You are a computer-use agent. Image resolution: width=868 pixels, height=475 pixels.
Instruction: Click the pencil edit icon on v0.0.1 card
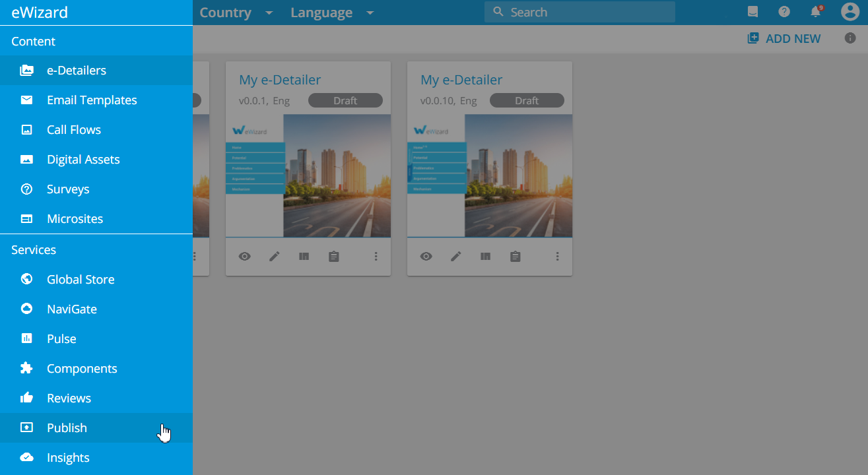(x=275, y=257)
